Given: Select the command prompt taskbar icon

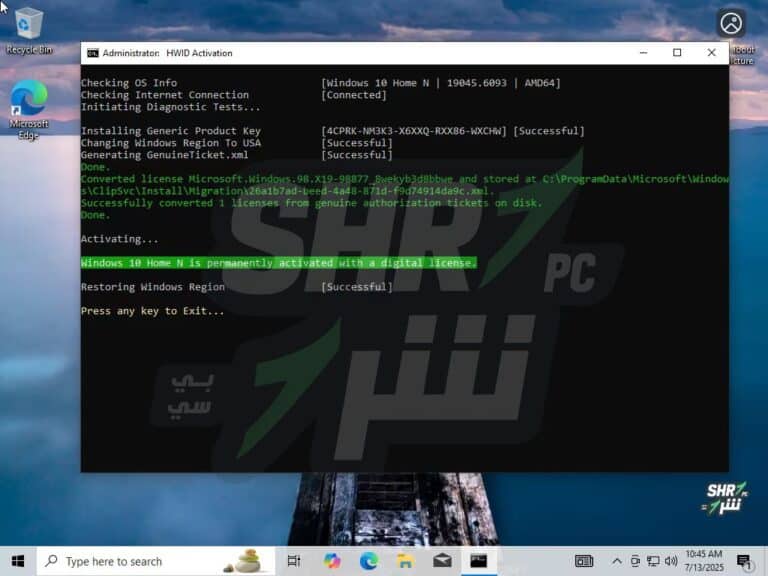Looking at the screenshot, I should (x=479, y=561).
